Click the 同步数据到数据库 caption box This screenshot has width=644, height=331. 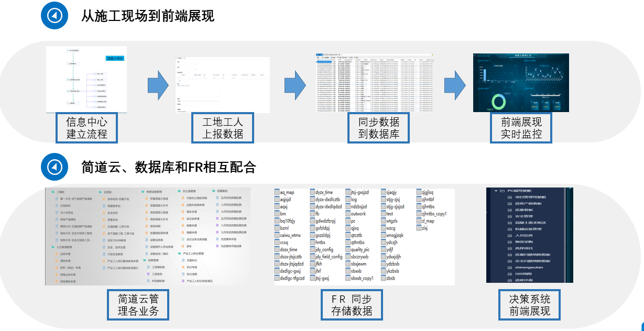[379, 128]
